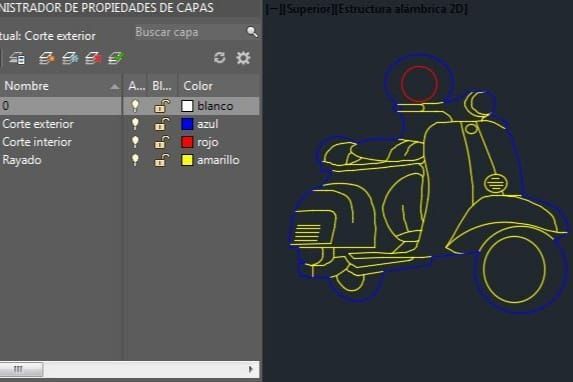Open blue color swatch of Corte exterior
Image resolution: width=573 pixels, height=382 pixels.
pos(187,124)
